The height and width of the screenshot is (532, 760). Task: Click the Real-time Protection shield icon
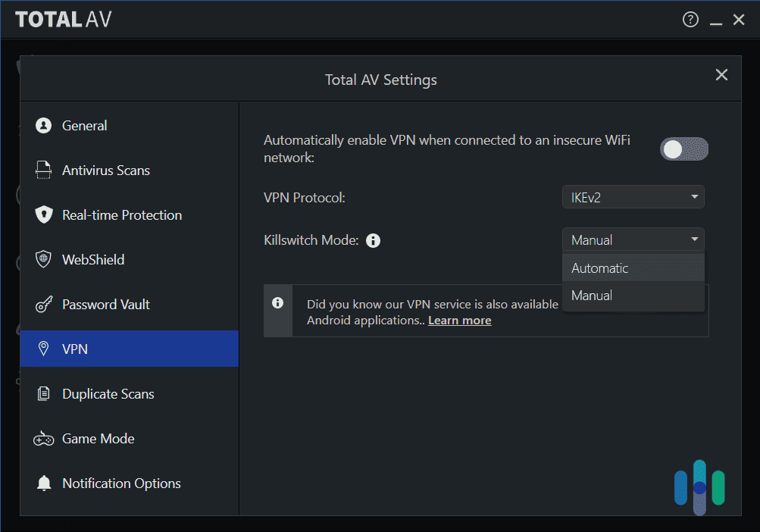point(44,214)
